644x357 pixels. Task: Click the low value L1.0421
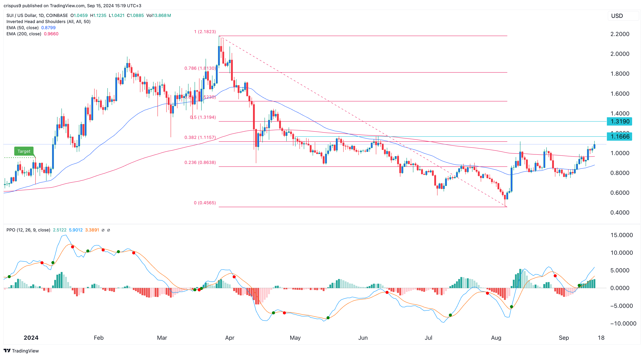point(117,15)
